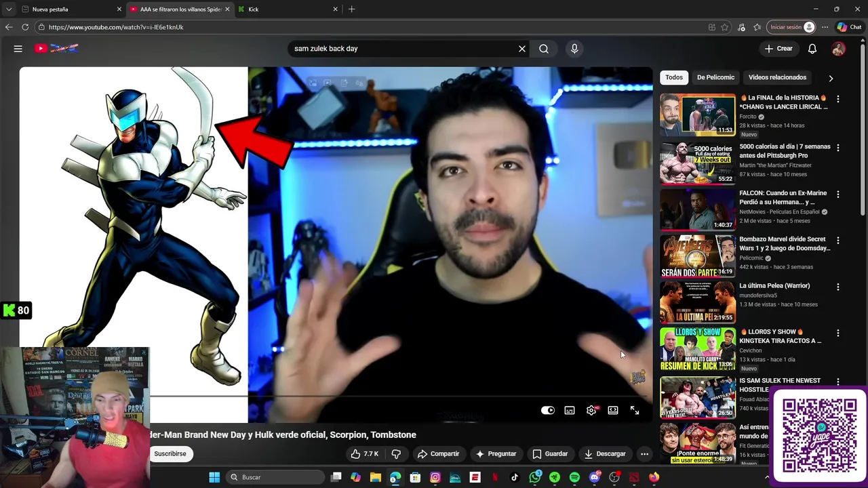Select the De Pelicomic filter chip
Viewport: 868px width, 488px height.
[715, 77]
